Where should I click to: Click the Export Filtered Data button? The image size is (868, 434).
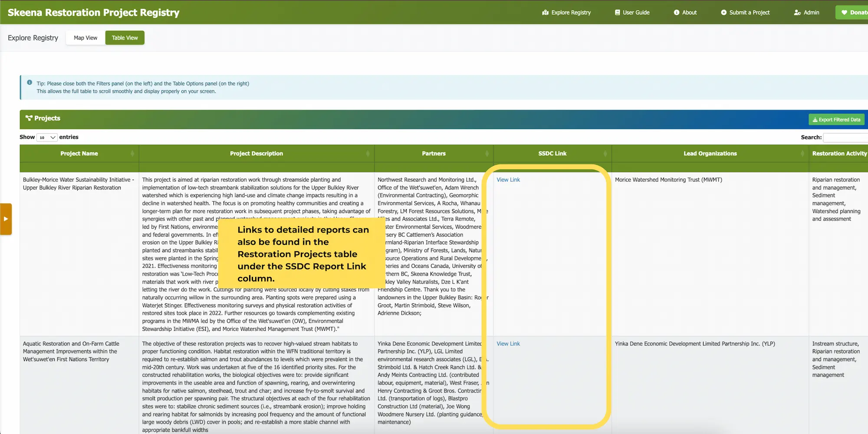pyautogui.click(x=836, y=119)
